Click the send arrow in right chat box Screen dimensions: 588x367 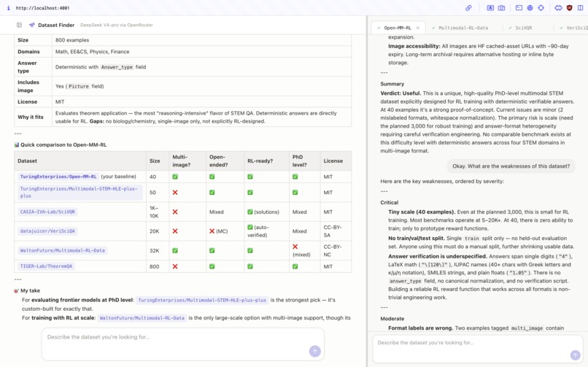[x=575, y=355]
